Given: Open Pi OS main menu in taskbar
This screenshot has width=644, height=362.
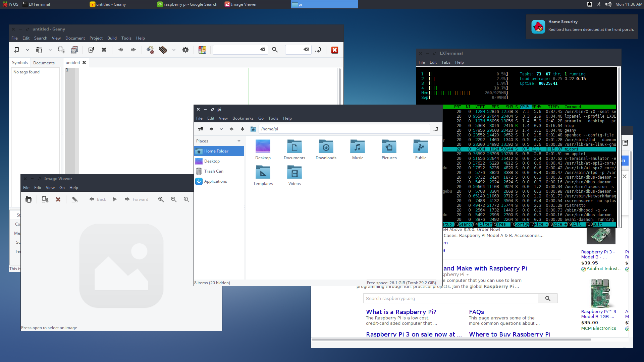Looking at the screenshot, I should 10,4.
